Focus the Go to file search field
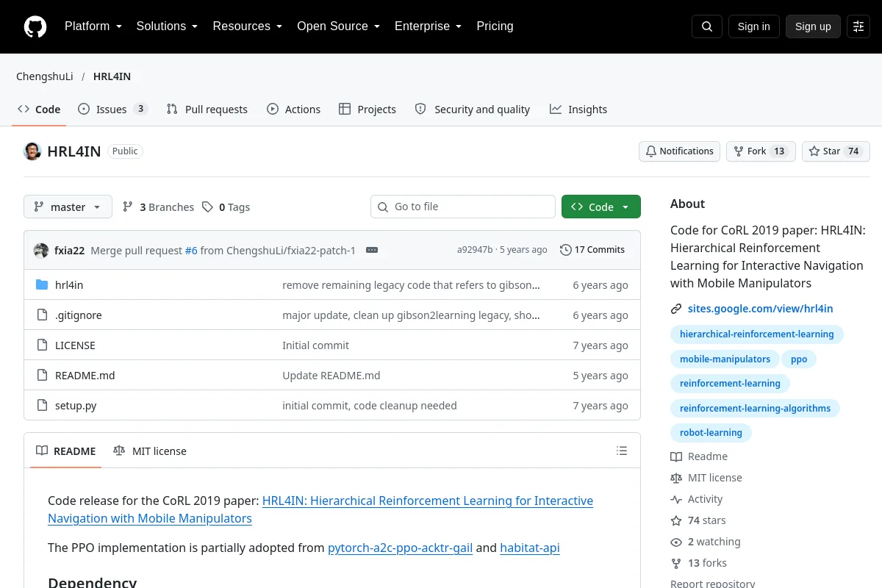Image resolution: width=882 pixels, height=588 pixels. [x=463, y=207]
